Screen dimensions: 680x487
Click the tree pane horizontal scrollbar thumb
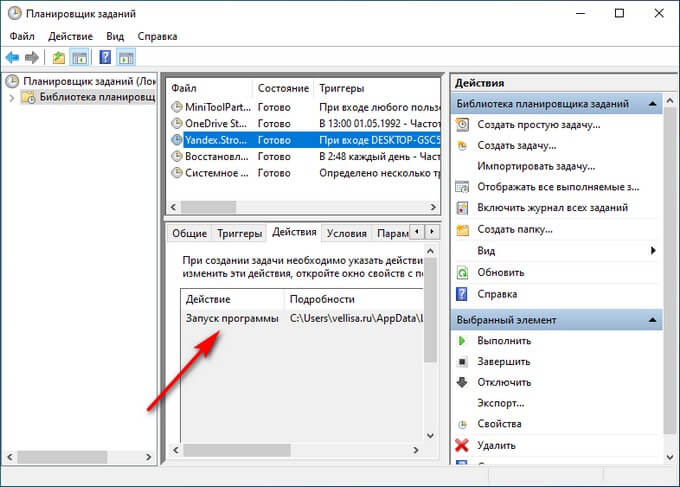pos(62,457)
